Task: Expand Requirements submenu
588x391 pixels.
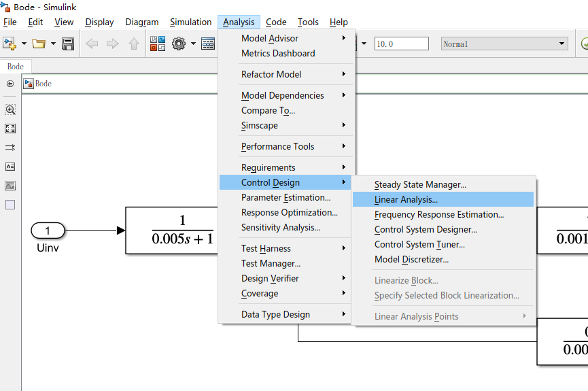Action: (x=286, y=167)
